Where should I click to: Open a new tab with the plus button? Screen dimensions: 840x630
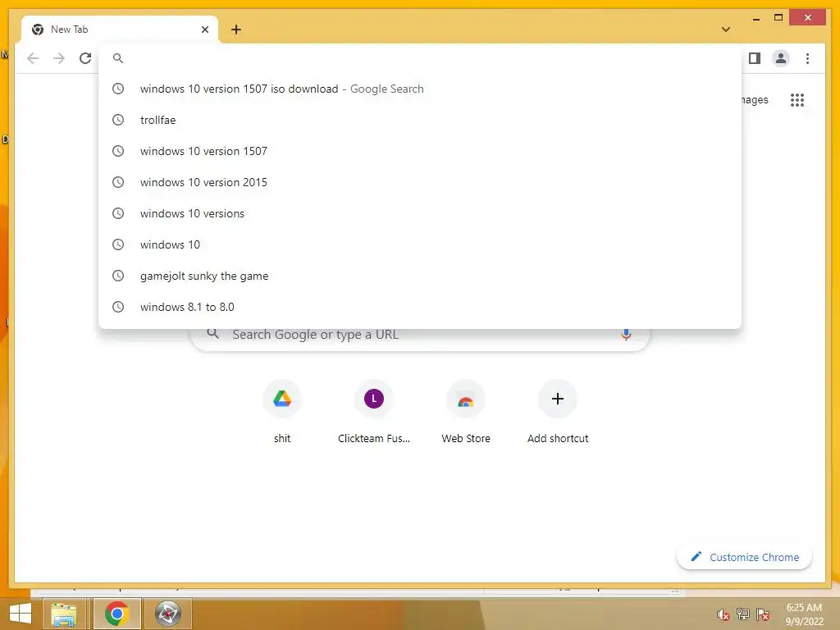tap(236, 30)
